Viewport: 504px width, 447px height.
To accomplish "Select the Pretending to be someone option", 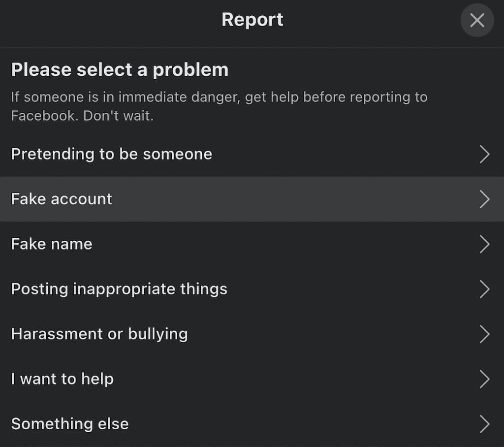I will (111, 154).
